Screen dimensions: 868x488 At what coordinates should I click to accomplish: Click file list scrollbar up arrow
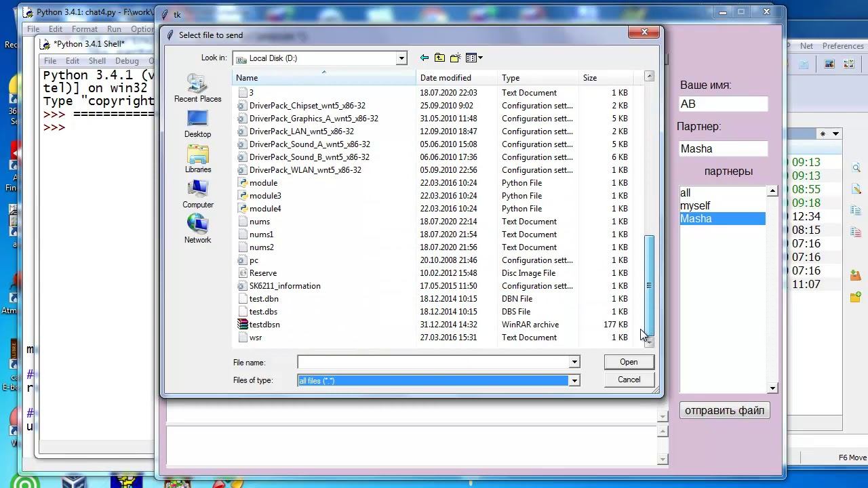point(649,77)
